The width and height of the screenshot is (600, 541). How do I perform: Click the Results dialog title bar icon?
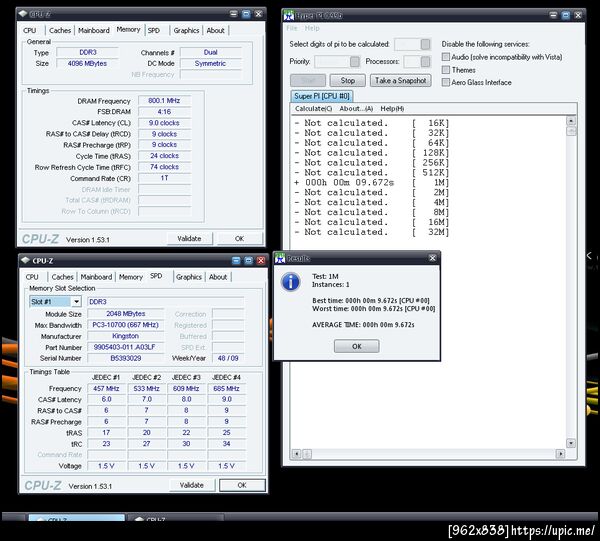[280, 258]
